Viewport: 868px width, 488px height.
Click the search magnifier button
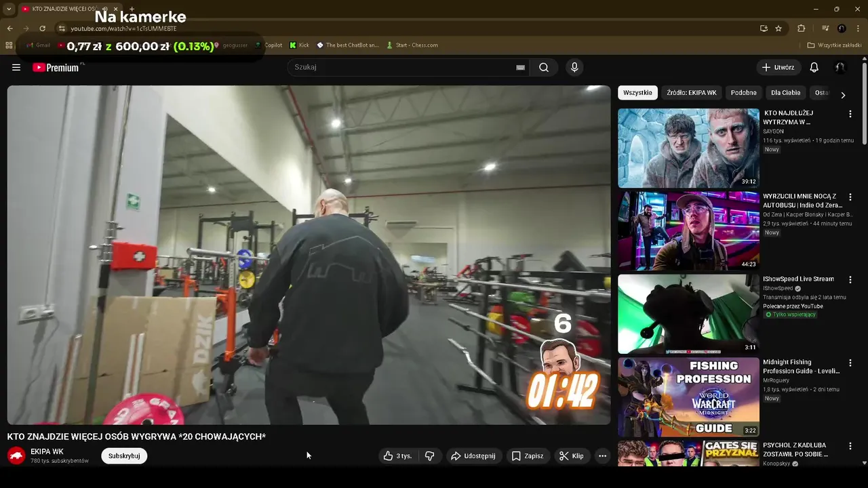(x=544, y=67)
